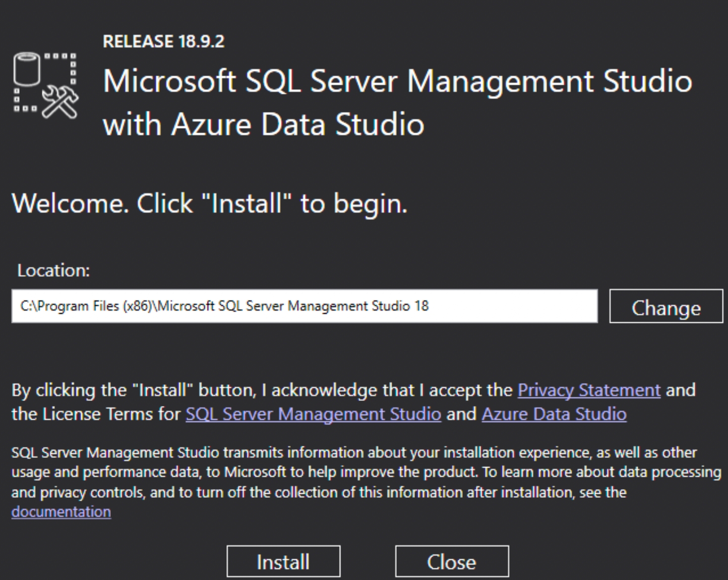Click the Location label
Viewport: 728px width, 580px height.
(53, 271)
